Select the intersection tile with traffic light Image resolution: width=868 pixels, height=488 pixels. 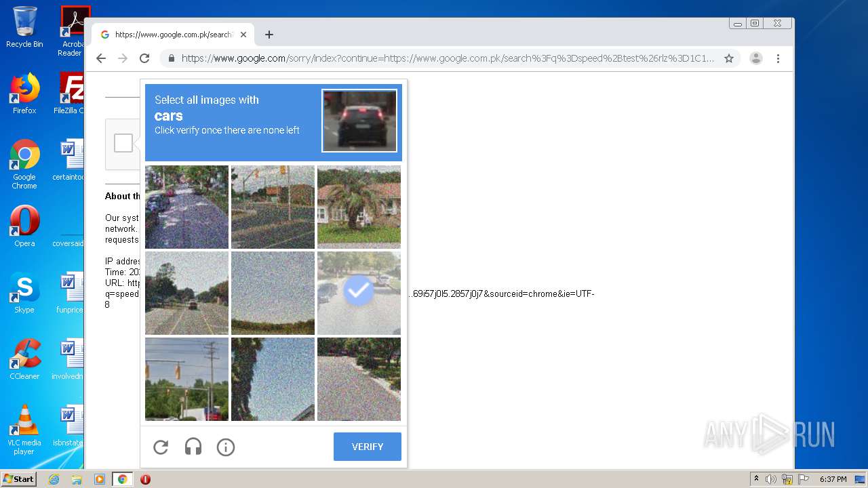[273, 207]
